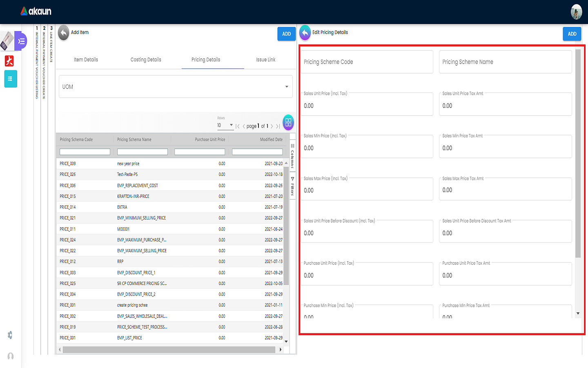Image resolution: width=588 pixels, height=368 pixels.
Task: Click the teal list icon in sidebar
Action: 11,79
